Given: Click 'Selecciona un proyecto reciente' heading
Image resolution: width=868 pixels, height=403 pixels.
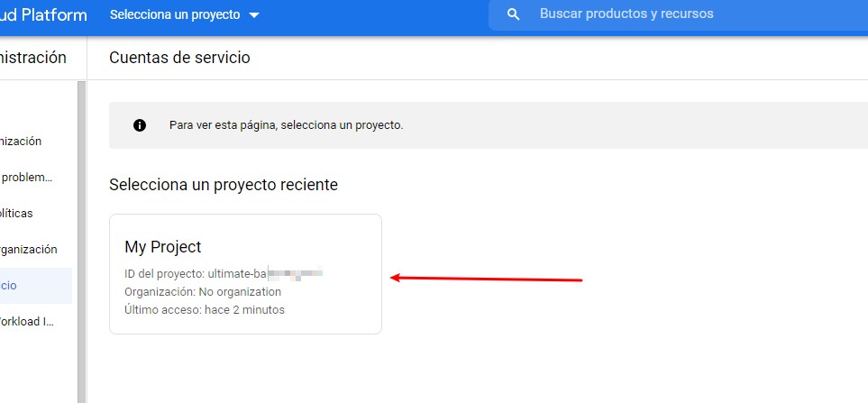Looking at the screenshot, I should pyautogui.click(x=224, y=184).
